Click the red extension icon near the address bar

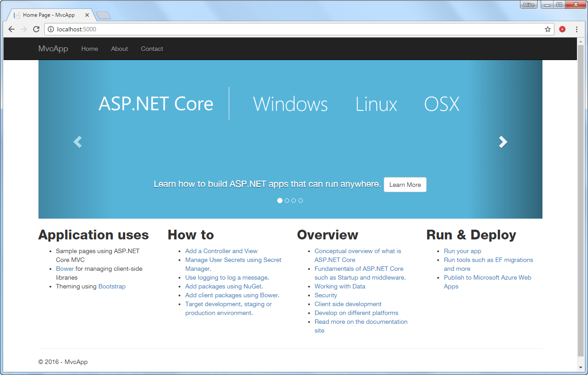pos(562,29)
